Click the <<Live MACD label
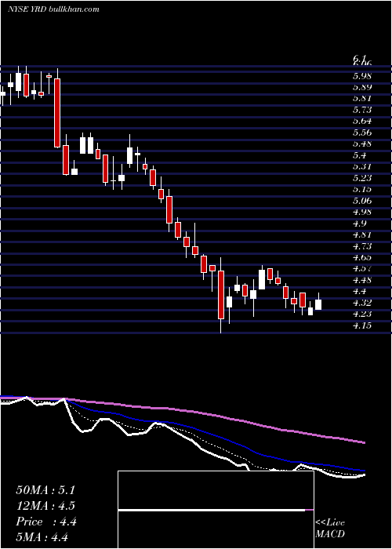The image size is (392, 549). point(330,529)
